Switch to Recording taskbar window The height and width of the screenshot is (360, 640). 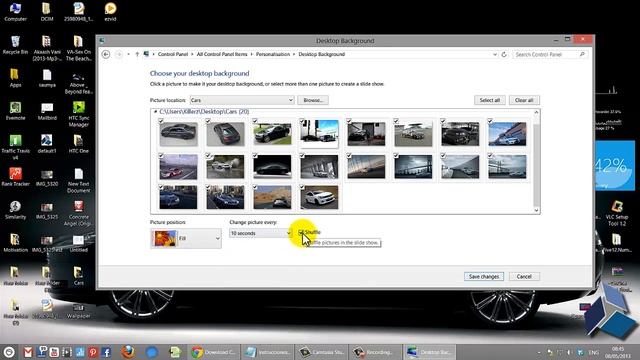click(x=375, y=352)
